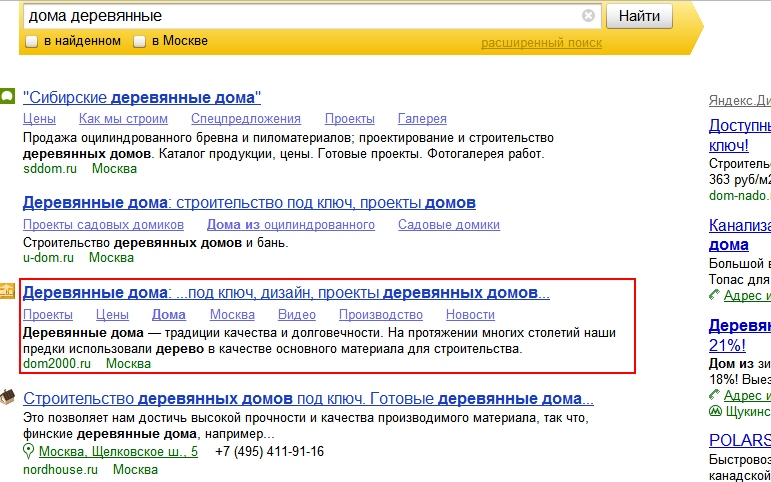Open 'Деревянные дома: строительство под ключ' result

249,203
